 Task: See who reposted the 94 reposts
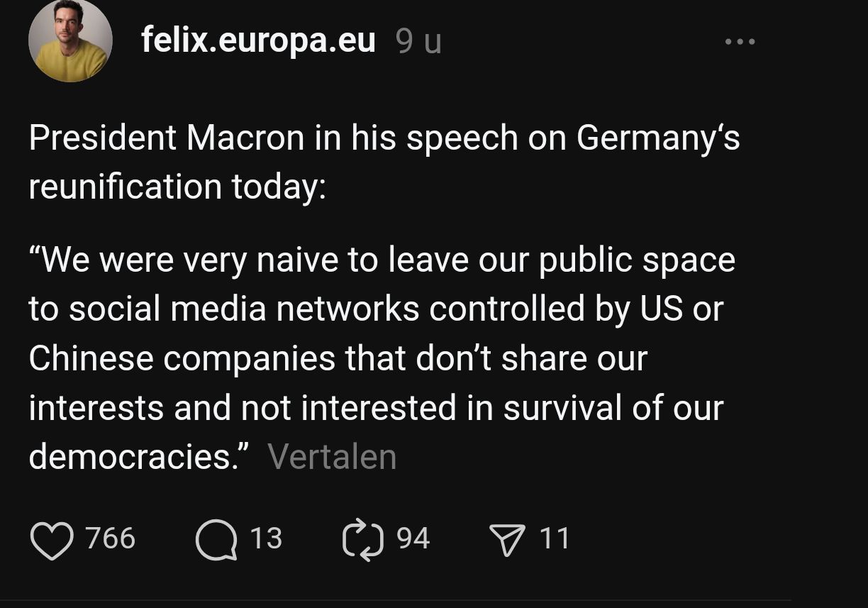click(x=413, y=539)
